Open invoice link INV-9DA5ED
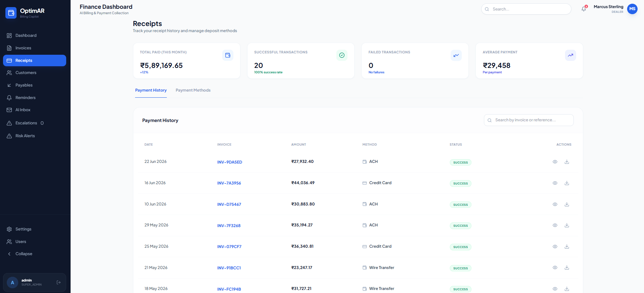The image size is (644, 293). (230, 162)
